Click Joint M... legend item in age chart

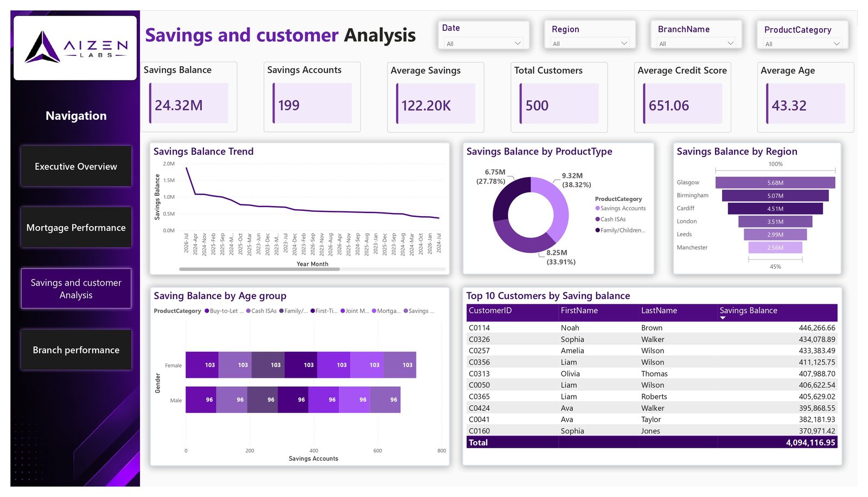click(355, 311)
